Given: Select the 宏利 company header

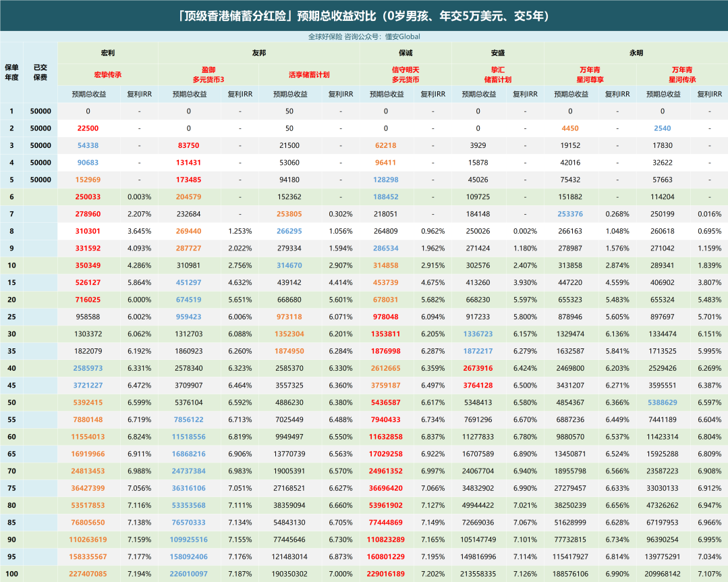Looking at the screenshot, I should [x=107, y=53].
